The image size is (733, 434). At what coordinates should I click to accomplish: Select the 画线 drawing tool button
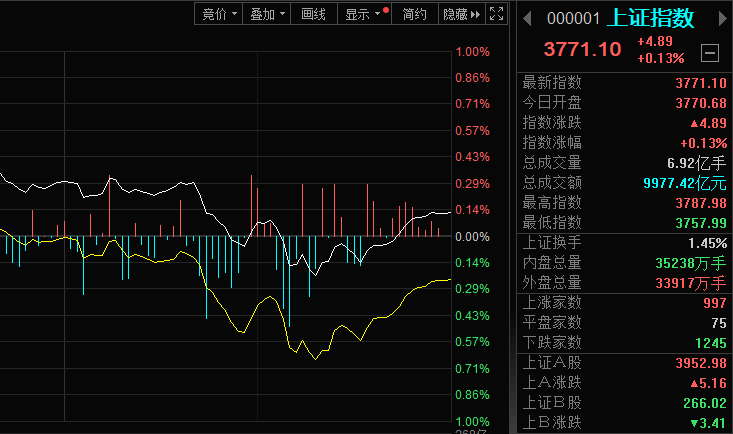314,14
